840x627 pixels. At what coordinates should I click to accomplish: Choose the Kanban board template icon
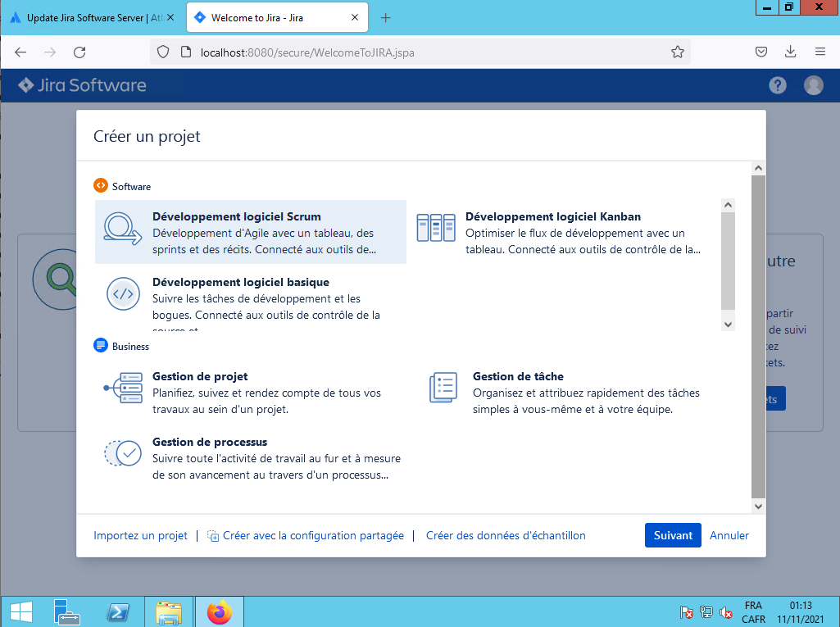[x=435, y=229]
